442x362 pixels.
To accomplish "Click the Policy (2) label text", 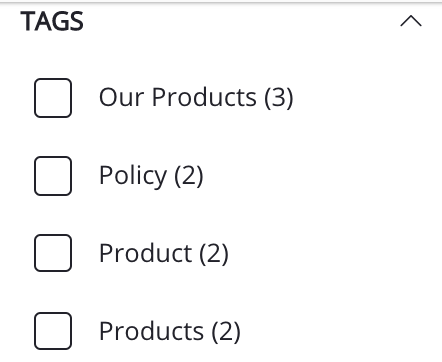I will (151, 176).
